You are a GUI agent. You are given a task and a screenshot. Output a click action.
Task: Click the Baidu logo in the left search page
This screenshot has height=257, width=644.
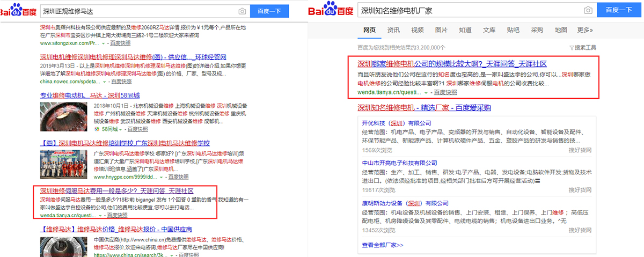pyautogui.click(x=19, y=10)
